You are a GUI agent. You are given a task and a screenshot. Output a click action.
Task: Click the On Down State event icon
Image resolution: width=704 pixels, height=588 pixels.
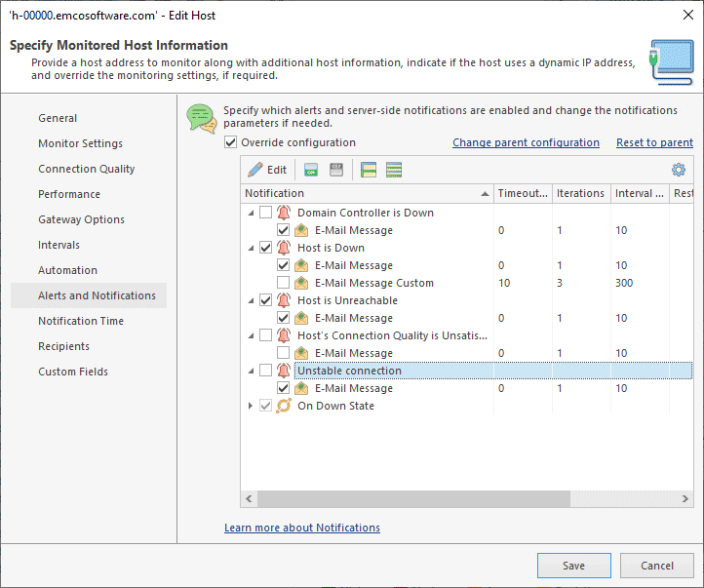pyautogui.click(x=284, y=406)
